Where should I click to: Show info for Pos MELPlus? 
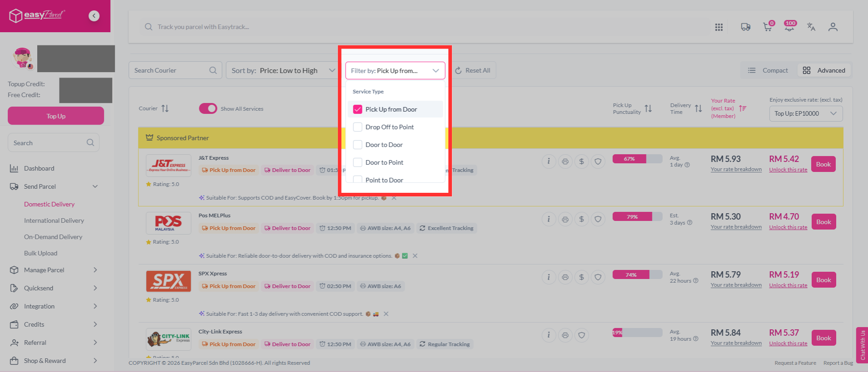pyautogui.click(x=549, y=220)
